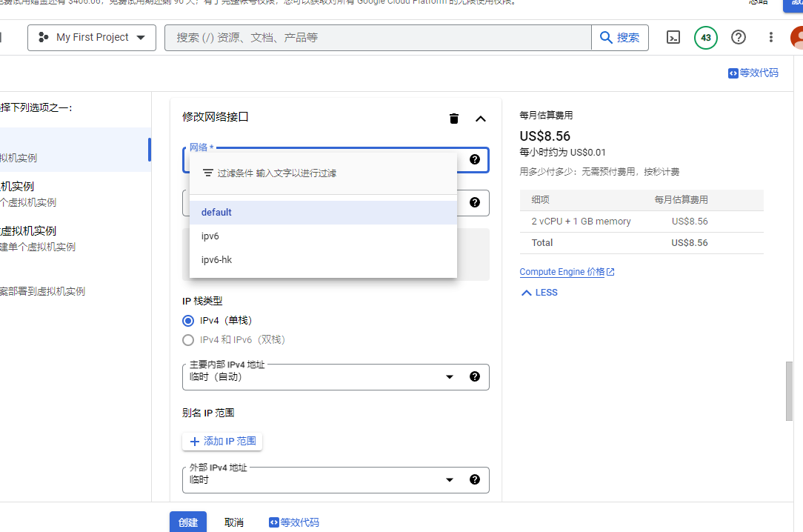803x532 pixels.
Task: Click help icon next to network field
Action: pos(475,159)
